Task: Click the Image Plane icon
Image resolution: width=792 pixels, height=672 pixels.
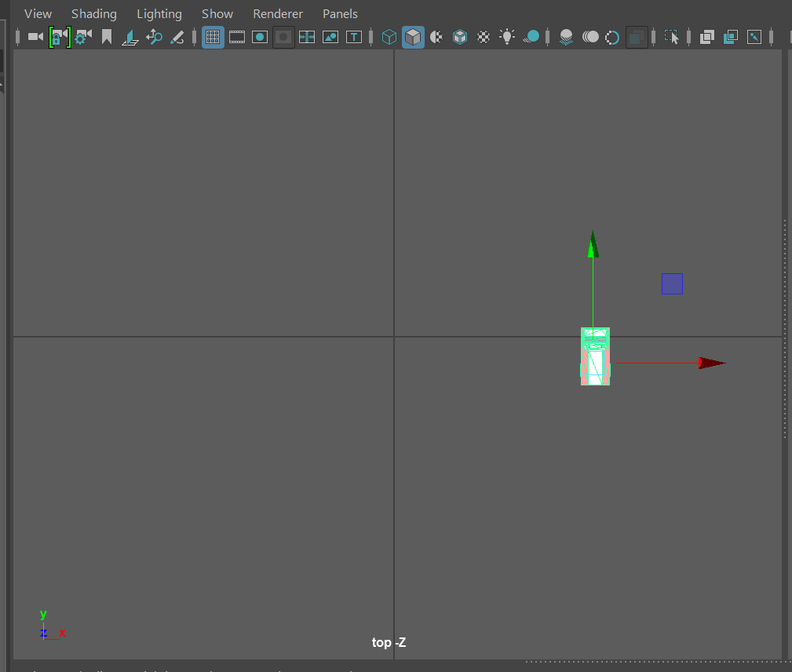Action: pyautogui.click(x=130, y=37)
